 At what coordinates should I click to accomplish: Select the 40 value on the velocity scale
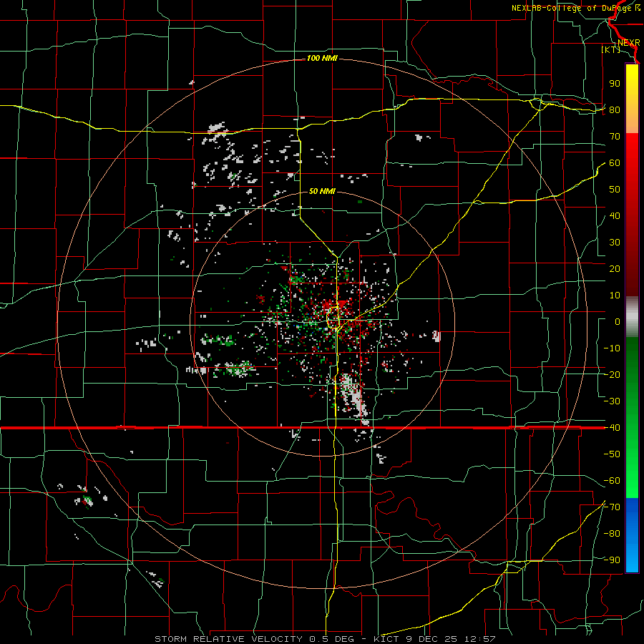[615, 216]
